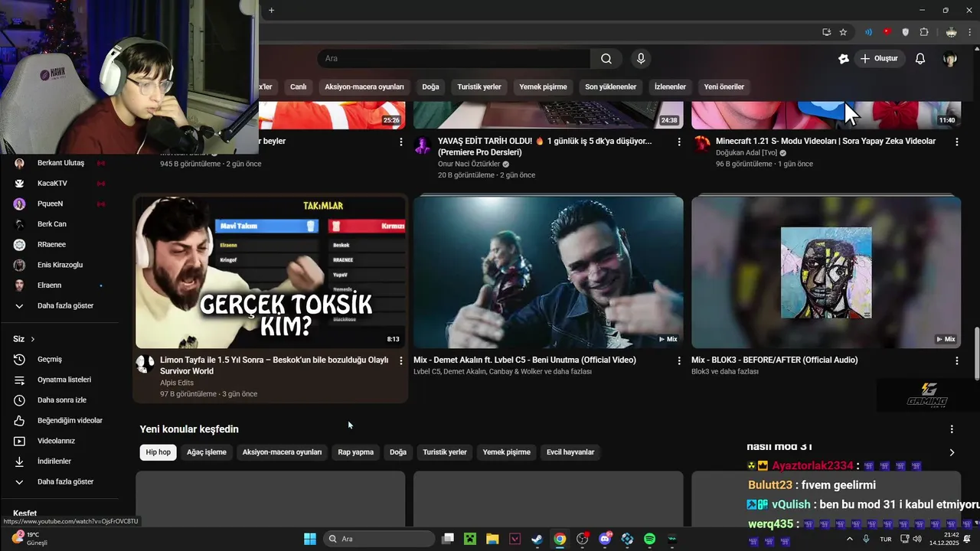Click the star-shaped icon left of Oluştur

844,59
